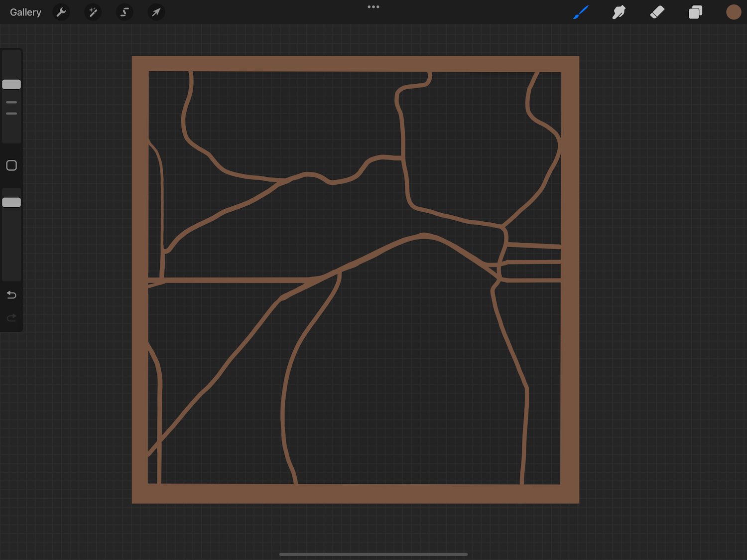
Task: Open Brush Library via the blue brush icon
Action: 580,12
